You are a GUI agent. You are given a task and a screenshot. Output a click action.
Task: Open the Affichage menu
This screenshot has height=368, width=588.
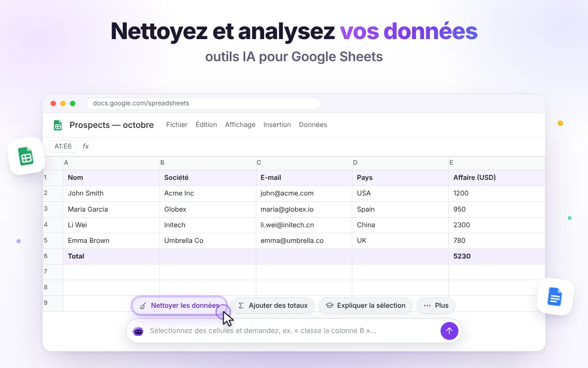pyautogui.click(x=240, y=125)
